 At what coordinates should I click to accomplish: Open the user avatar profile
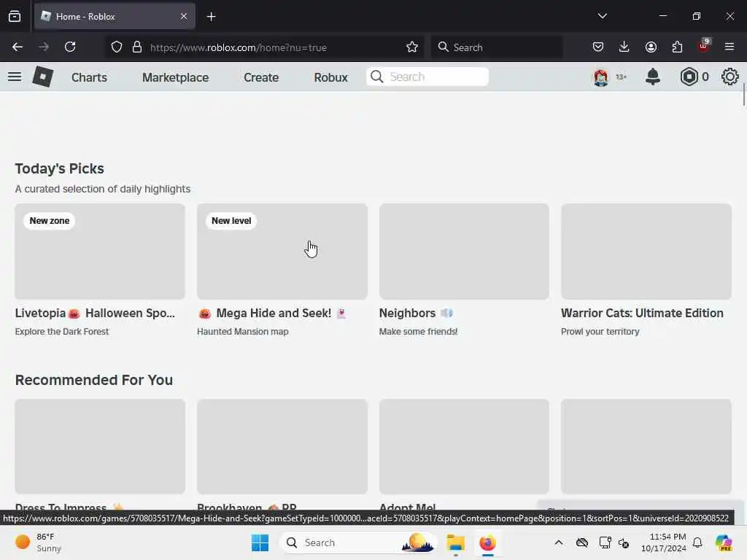click(601, 77)
